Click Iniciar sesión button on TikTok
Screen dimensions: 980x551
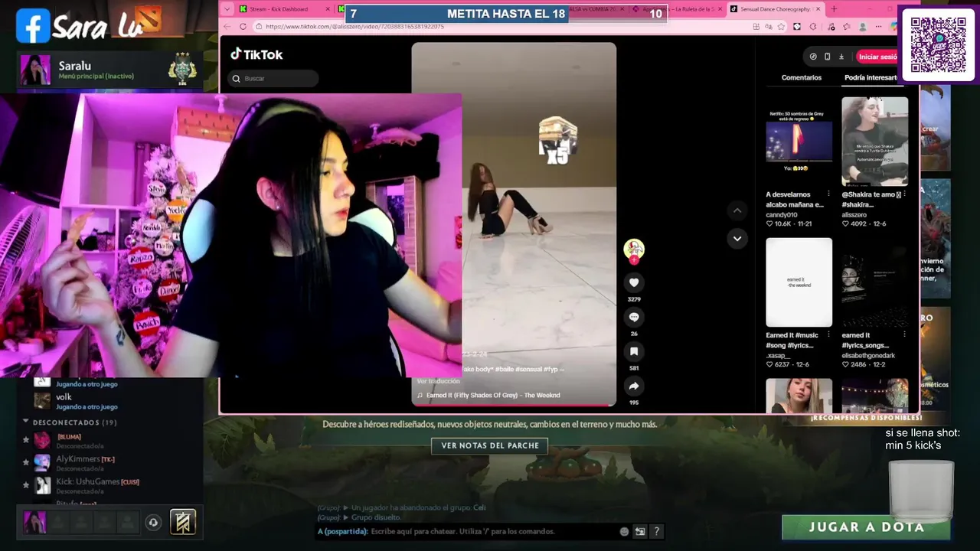(877, 57)
